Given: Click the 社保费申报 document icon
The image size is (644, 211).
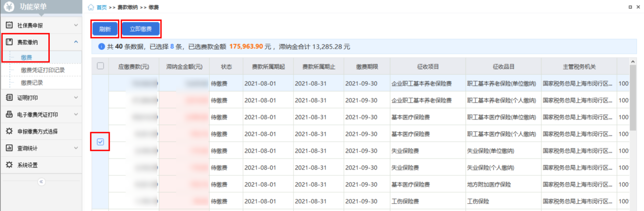Looking at the screenshot, I should click(9, 25).
